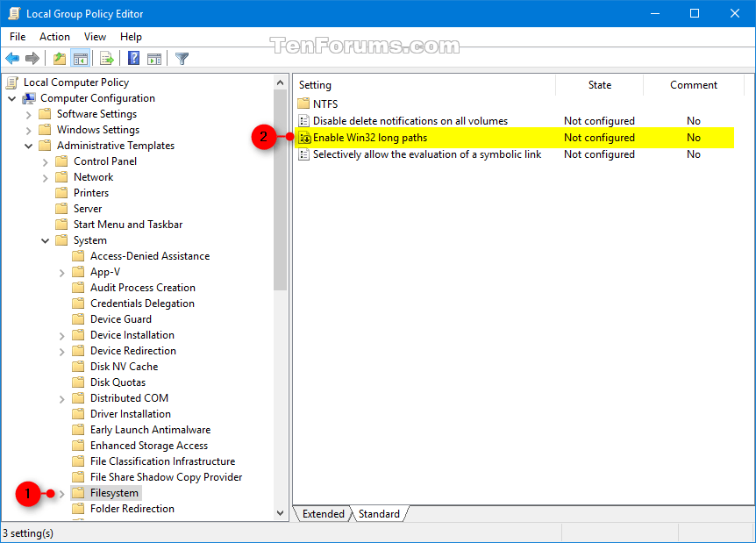Click the Forward navigation arrow

[32, 58]
